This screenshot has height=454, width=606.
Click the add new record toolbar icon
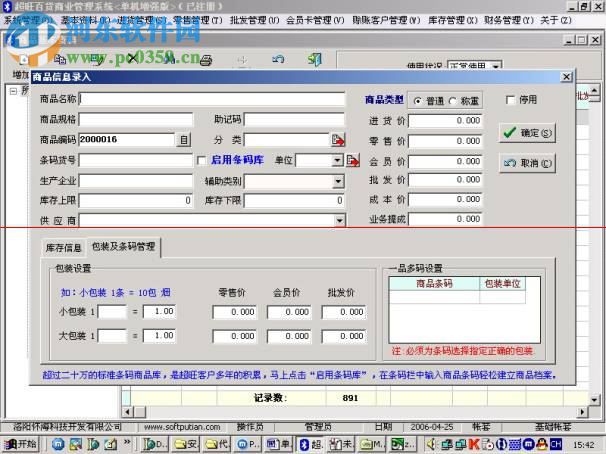(x=24, y=59)
